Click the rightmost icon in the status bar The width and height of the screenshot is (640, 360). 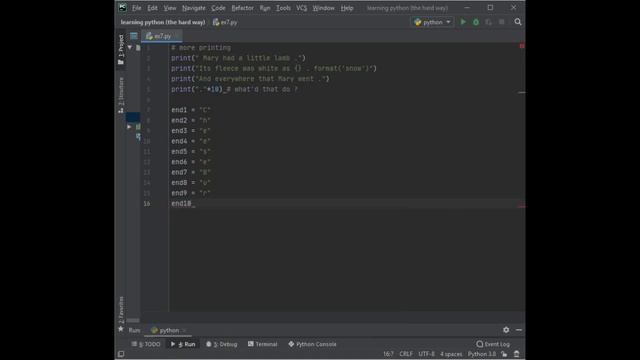(517, 354)
